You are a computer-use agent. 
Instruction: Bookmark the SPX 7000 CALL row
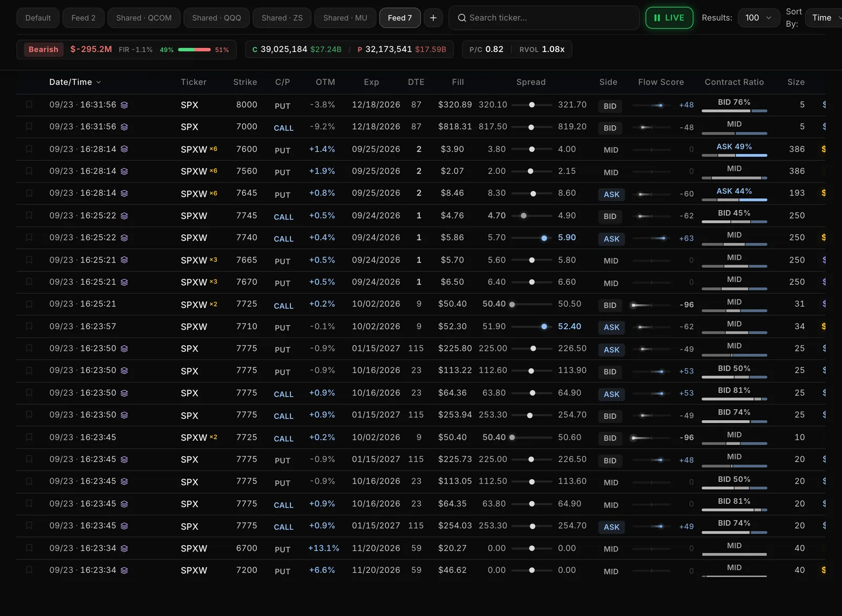tap(29, 127)
